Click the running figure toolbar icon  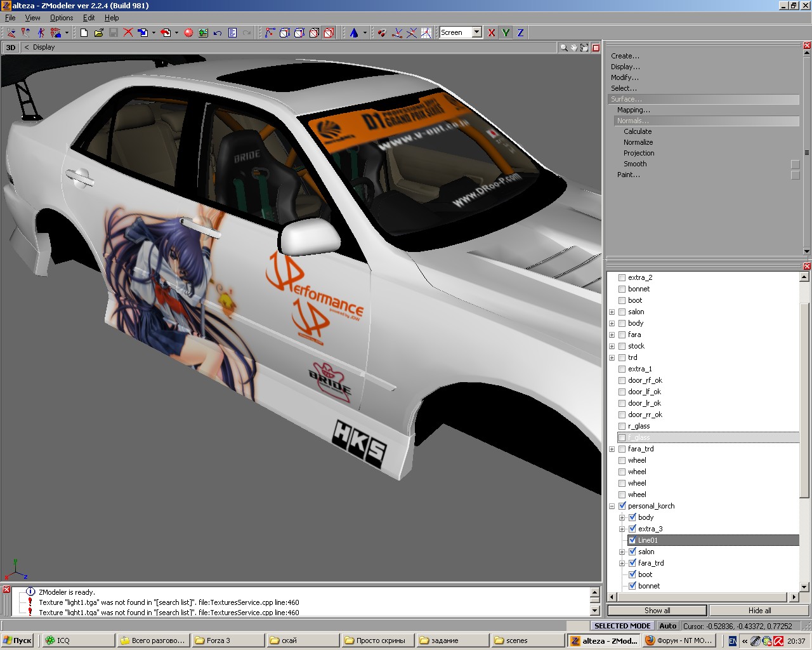click(x=41, y=32)
